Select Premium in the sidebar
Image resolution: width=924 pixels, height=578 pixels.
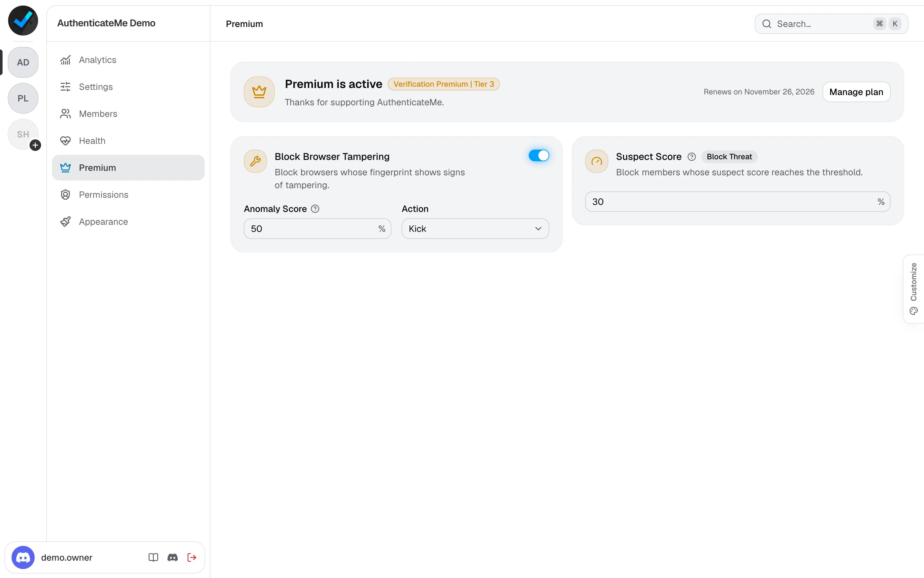128,168
